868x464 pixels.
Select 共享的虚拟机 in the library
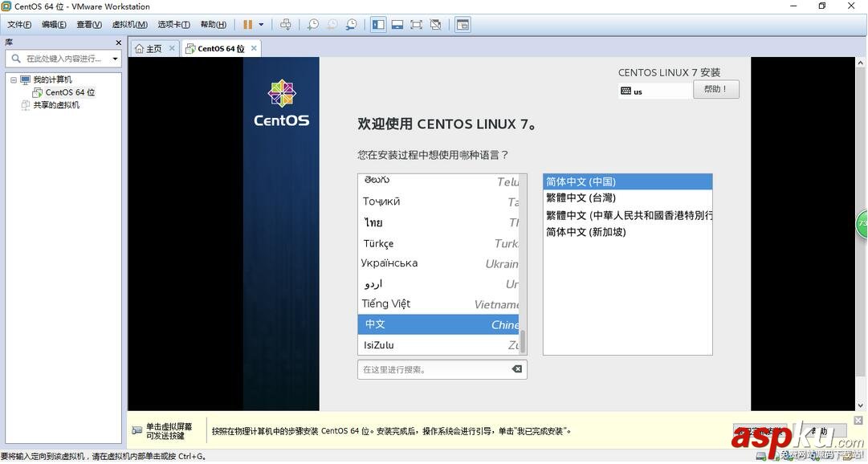(x=56, y=105)
